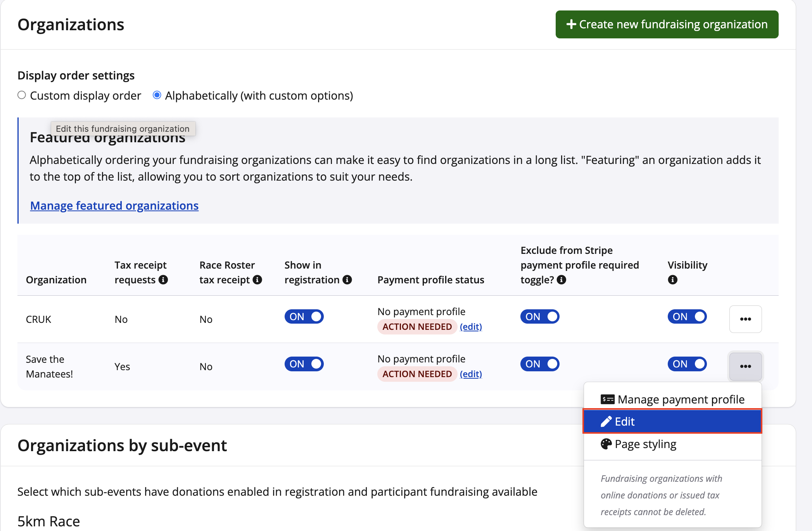
Task: Collapse three-dots menu for Save the Manatees!
Action: (745, 366)
